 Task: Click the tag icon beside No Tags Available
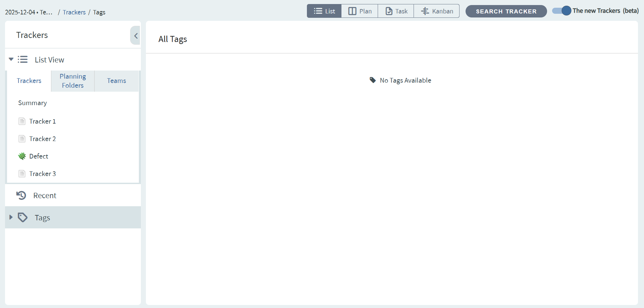373,80
